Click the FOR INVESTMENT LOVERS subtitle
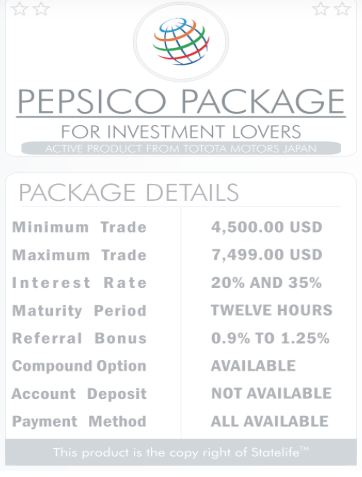362x477 pixels. pos(181,132)
